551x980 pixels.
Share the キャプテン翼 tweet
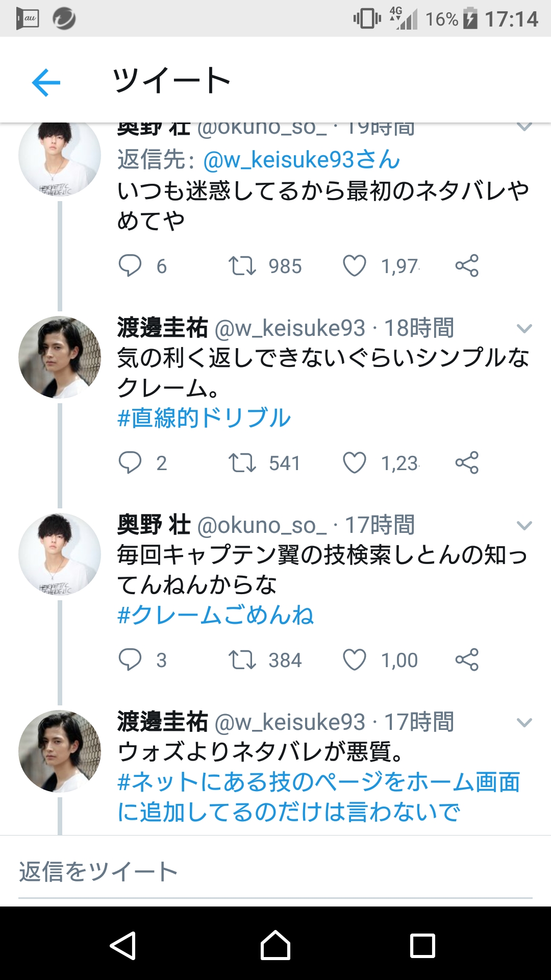point(467,659)
